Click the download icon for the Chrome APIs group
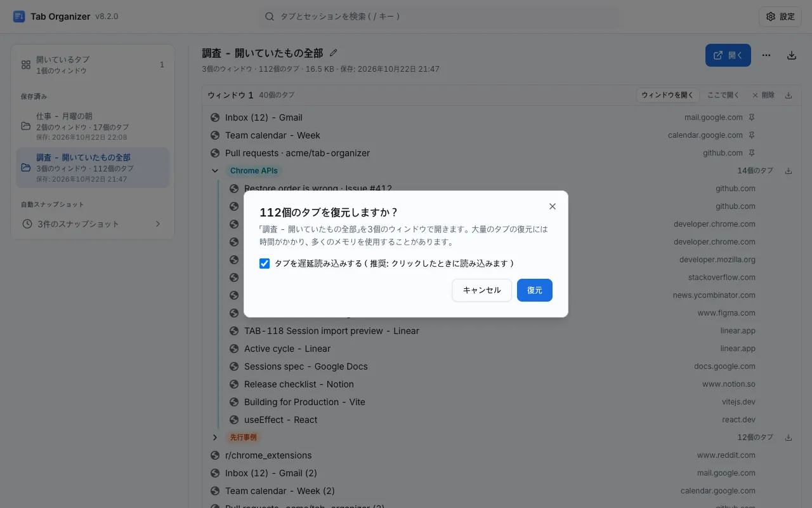 789,171
